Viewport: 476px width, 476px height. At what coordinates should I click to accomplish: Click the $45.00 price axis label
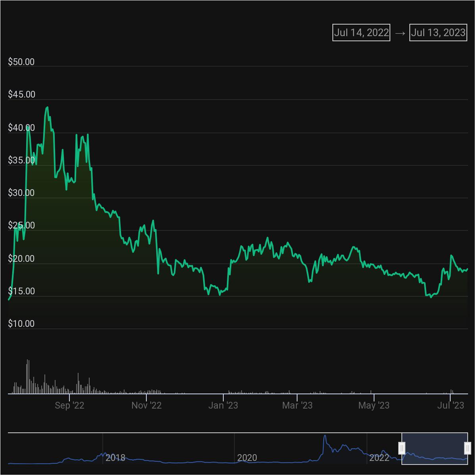[x=21, y=94]
